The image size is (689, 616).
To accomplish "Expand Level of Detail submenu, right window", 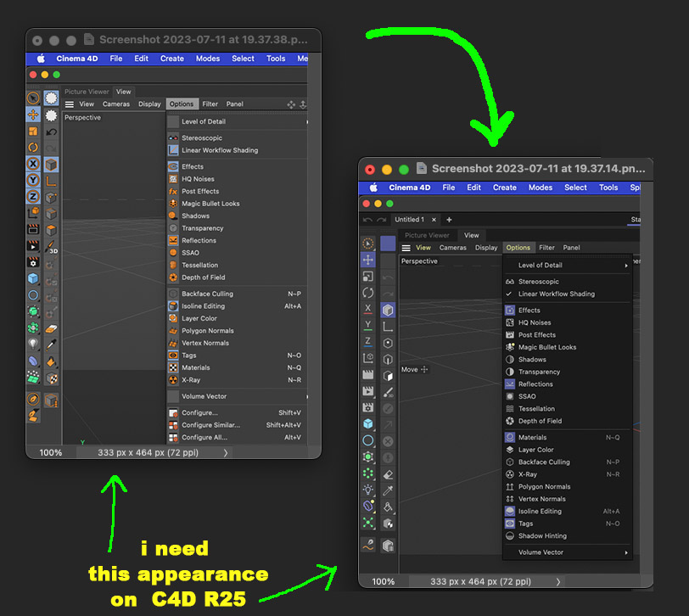I will click(567, 266).
